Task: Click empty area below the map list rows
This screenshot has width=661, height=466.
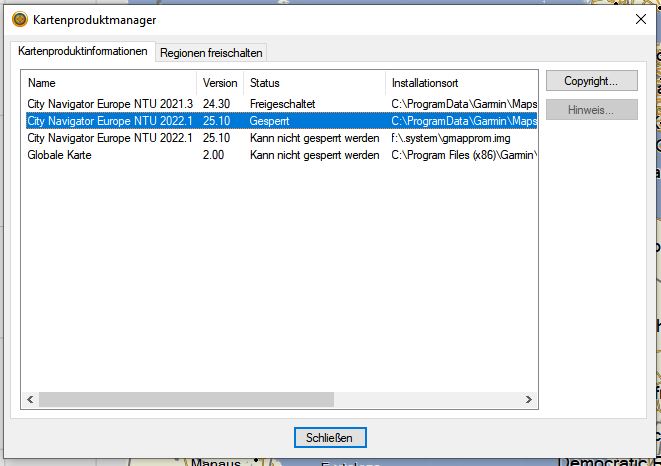Action: click(x=280, y=280)
